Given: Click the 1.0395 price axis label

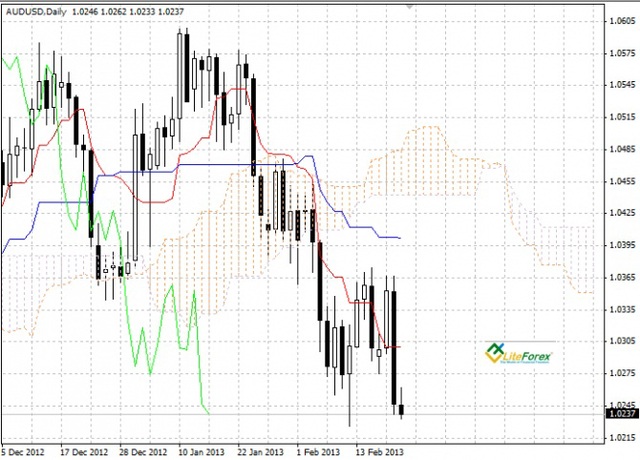Looking at the screenshot, I should 622,245.
